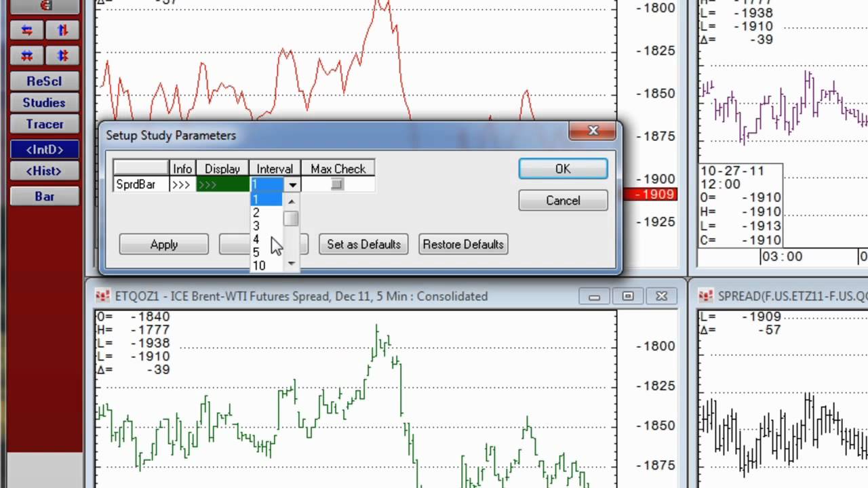Click the green Display >>> cell
The image size is (868, 488).
222,184
